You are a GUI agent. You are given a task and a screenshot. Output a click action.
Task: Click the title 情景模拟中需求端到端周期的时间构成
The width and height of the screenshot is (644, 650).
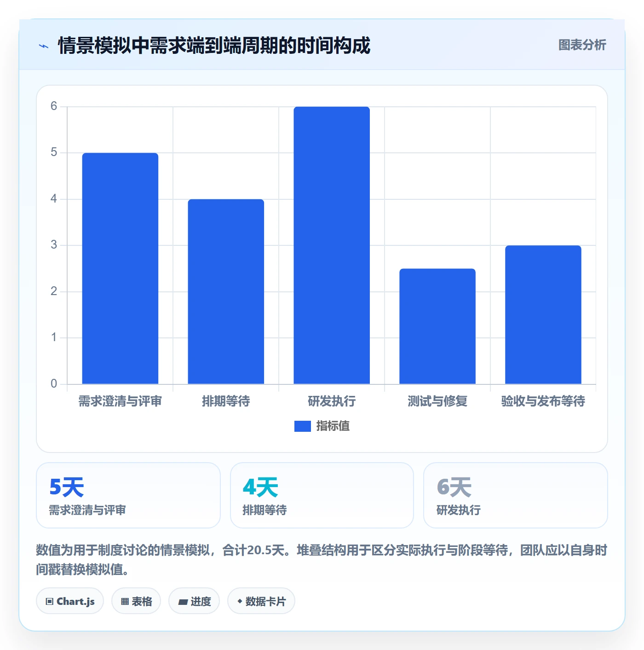pos(214,46)
